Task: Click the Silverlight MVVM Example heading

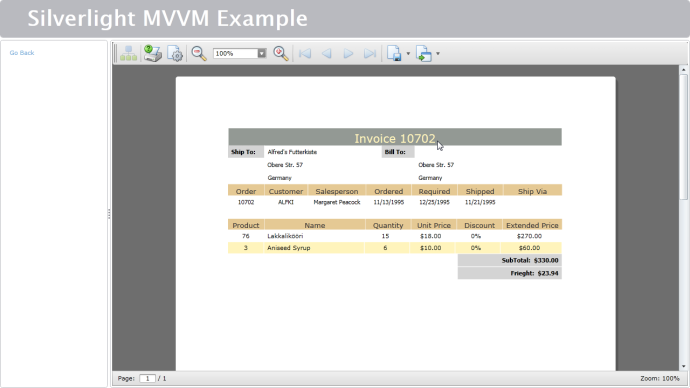Action: tap(168, 18)
